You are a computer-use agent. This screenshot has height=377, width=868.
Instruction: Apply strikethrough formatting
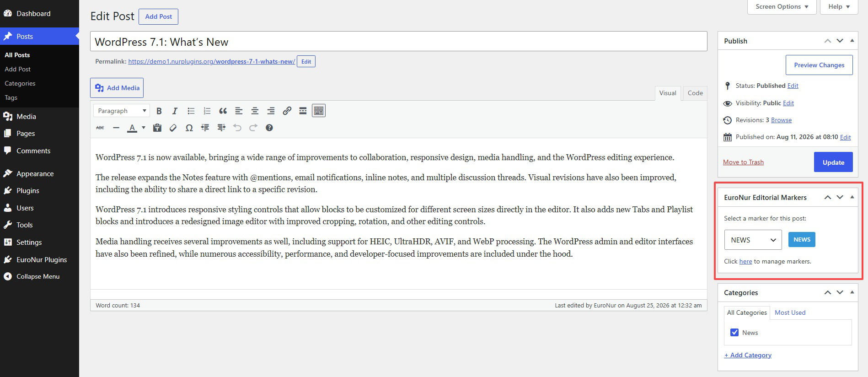point(100,128)
